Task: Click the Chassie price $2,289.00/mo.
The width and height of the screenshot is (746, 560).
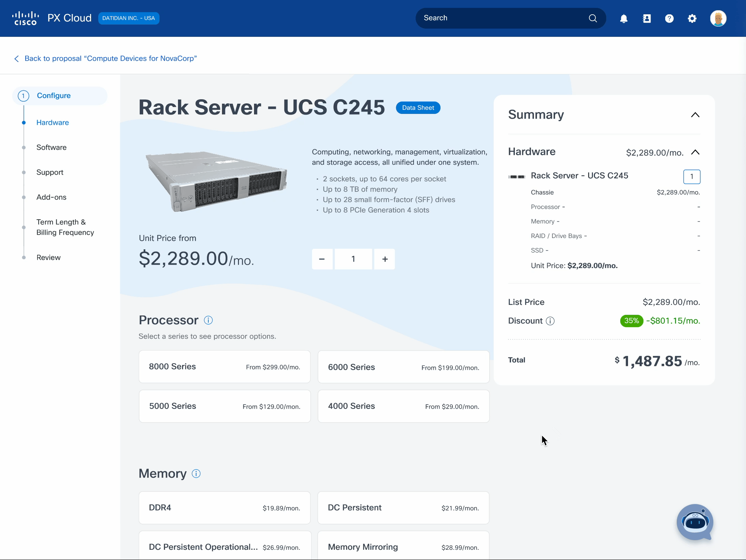Action: click(678, 192)
